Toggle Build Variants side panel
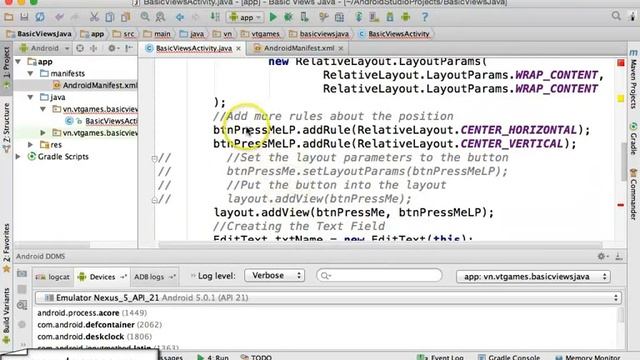The width and height of the screenshot is (640, 360). coord(6,315)
